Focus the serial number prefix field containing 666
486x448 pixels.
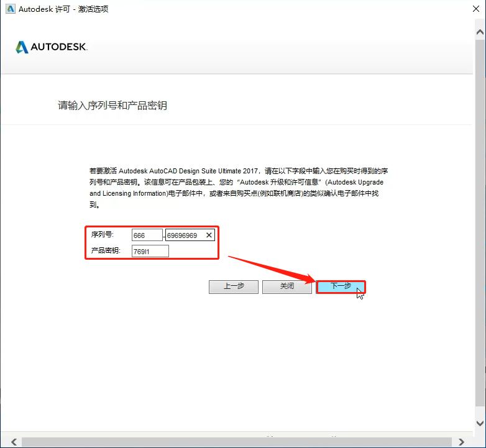tap(147, 235)
